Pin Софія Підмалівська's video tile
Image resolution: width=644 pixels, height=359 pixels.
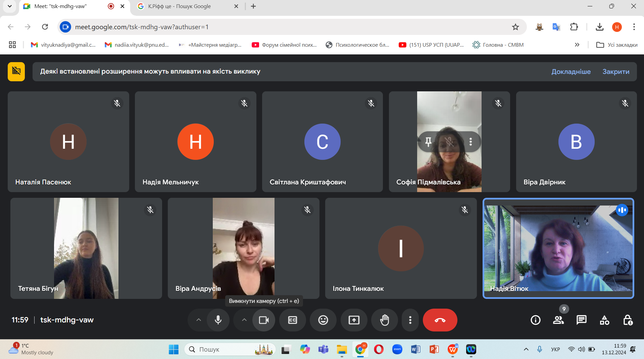point(428,142)
